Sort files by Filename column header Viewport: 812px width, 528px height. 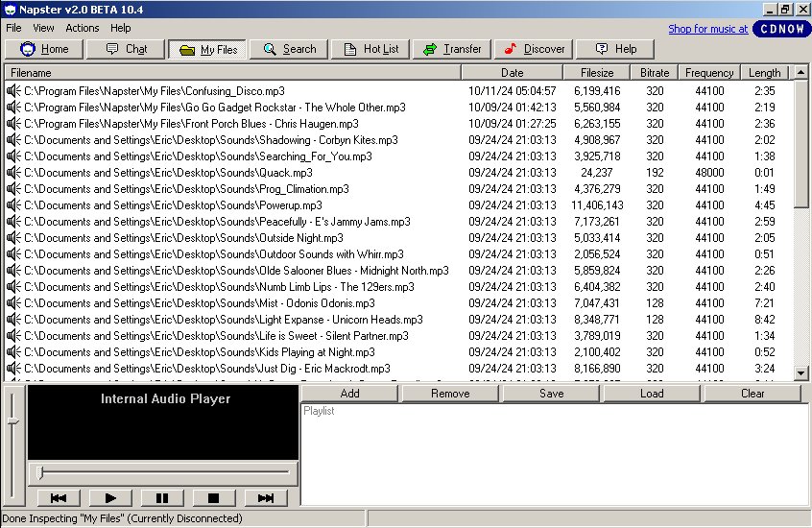tap(232, 73)
